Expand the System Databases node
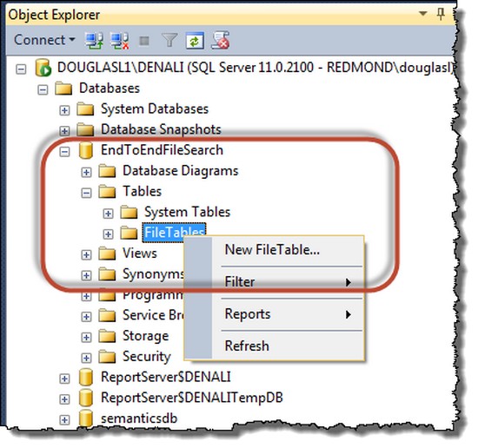Screen dimensions: 478x448 click(64, 110)
